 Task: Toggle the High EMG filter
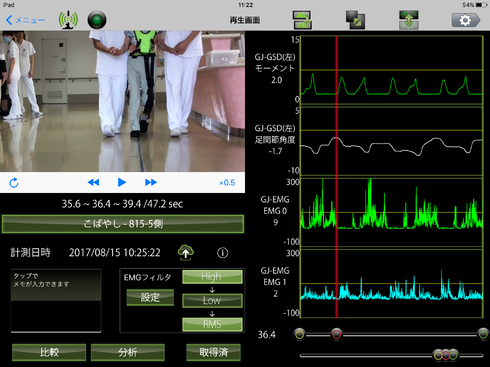pyautogui.click(x=212, y=277)
